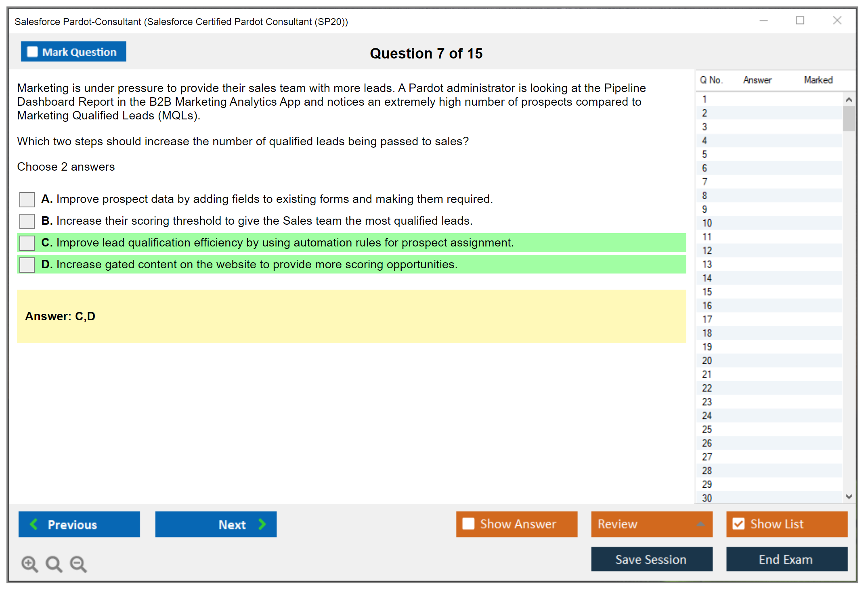Uncheck the Show List option
The width and height of the screenshot is (868, 593).
tap(738, 524)
